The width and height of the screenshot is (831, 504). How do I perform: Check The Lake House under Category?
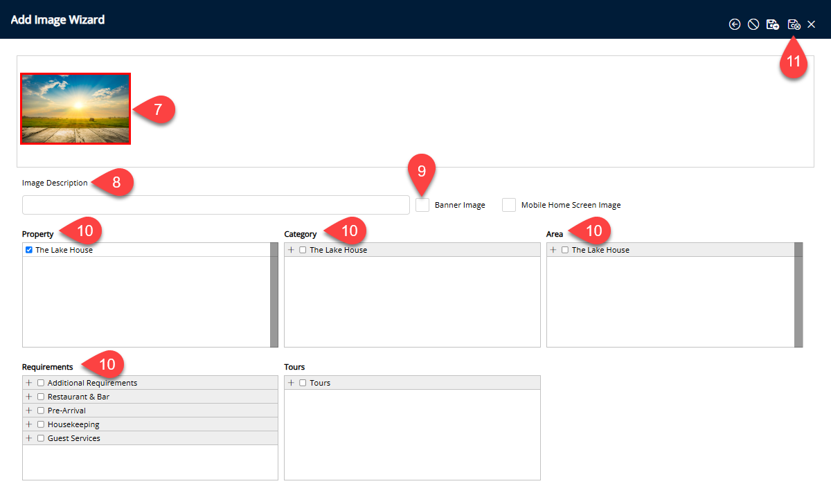[x=303, y=250]
